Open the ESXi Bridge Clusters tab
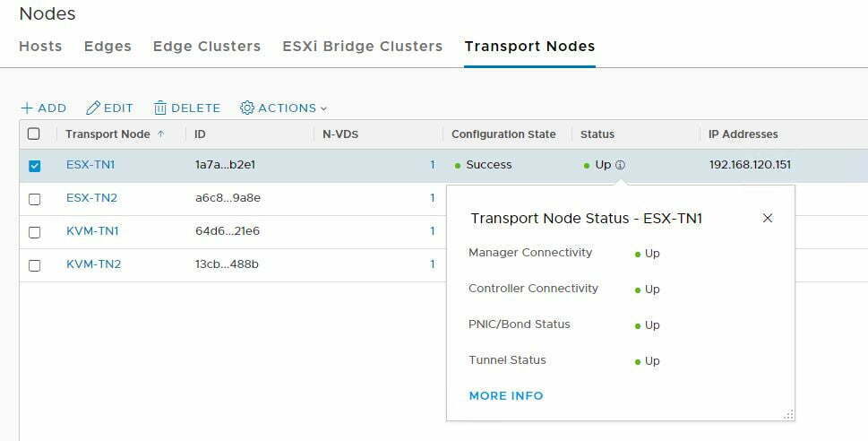Image resolution: width=868 pixels, height=441 pixels. 363,46
